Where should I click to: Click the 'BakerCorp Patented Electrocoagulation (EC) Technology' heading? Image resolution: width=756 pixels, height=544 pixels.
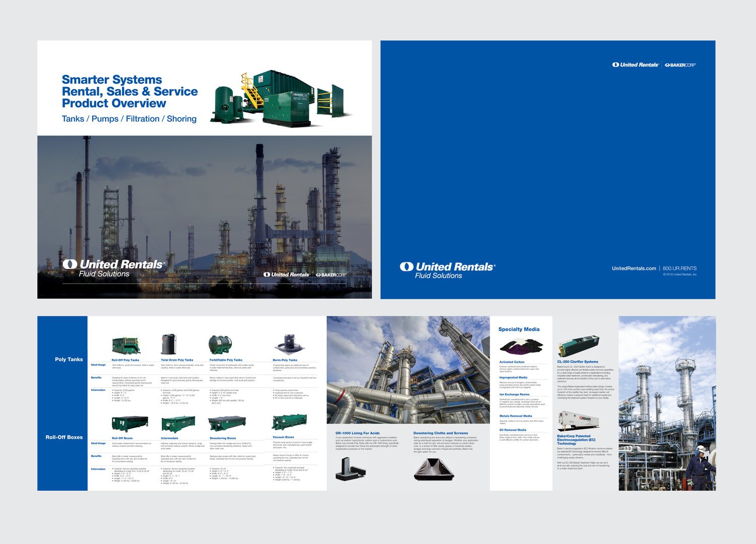tap(576, 440)
